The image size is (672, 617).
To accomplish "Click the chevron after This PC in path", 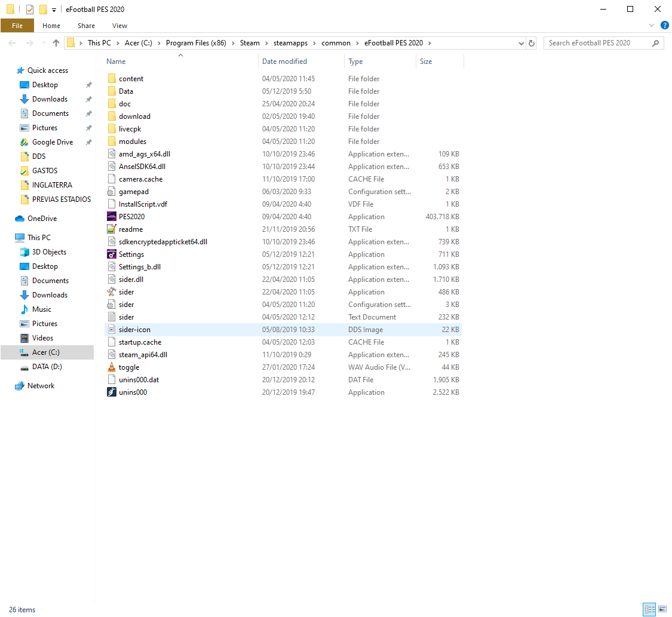I will pyautogui.click(x=118, y=43).
